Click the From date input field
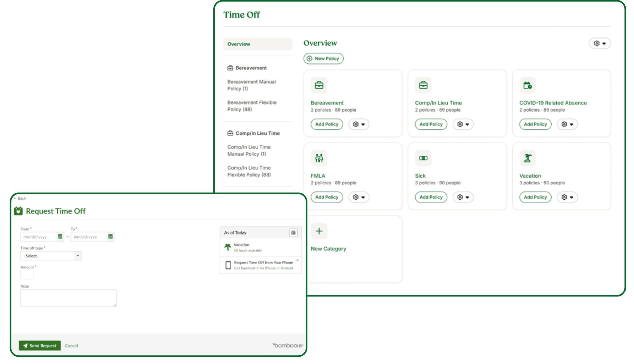Viewport: 634px width, 364px height. click(42, 237)
